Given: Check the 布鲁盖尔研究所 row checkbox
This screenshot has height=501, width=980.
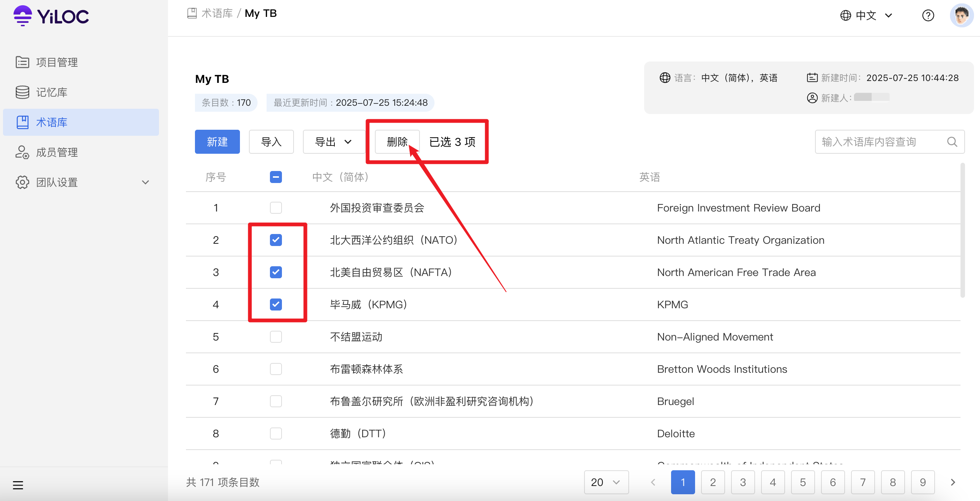Looking at the screenshot, I should point(276,401).
